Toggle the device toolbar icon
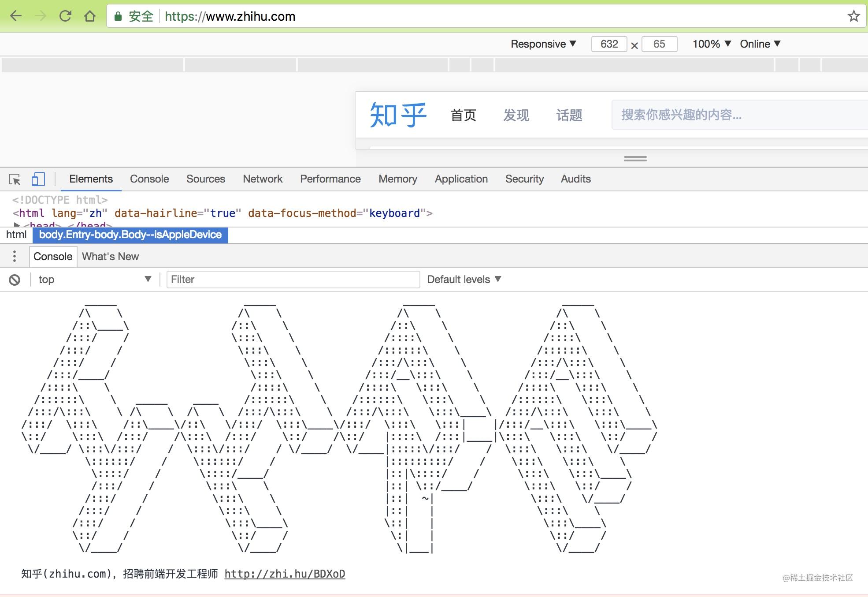 pyautogui.click(x=38, y=179)
